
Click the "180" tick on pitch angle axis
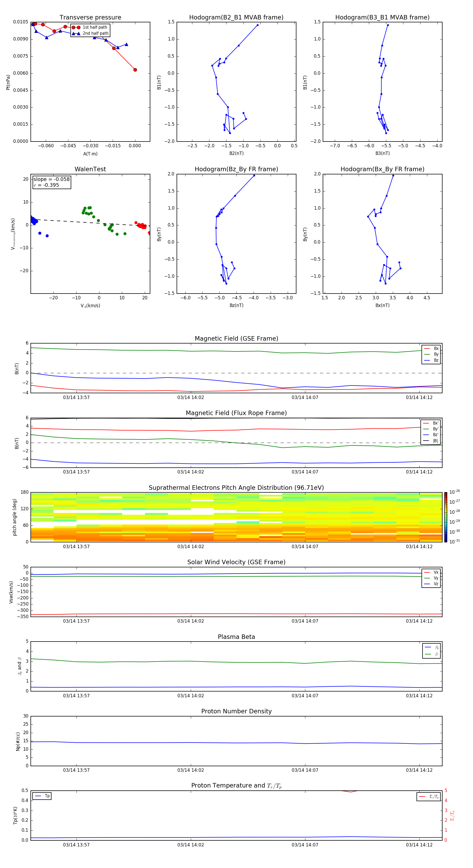(x=25, y=492)
